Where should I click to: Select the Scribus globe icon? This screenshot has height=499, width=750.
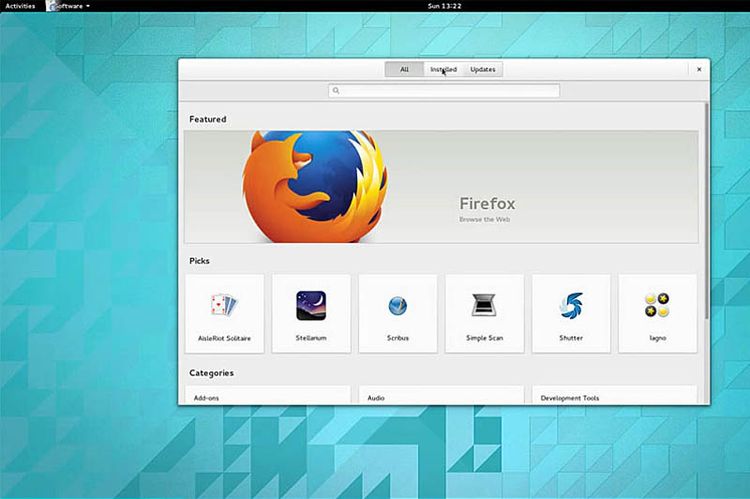pos(397,306)
